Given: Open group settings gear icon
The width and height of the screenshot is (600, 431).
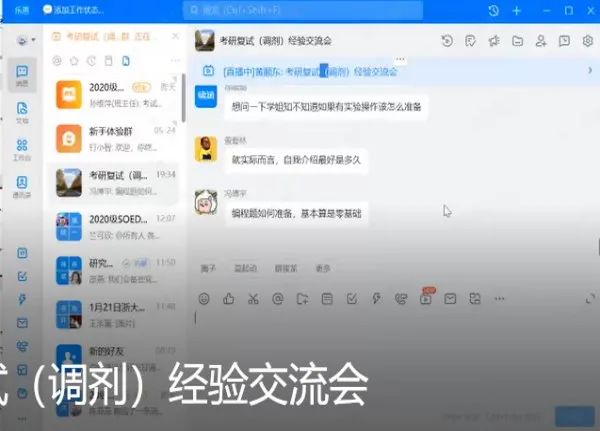Looking at the screenshot, I should click(x=588, y=41).
